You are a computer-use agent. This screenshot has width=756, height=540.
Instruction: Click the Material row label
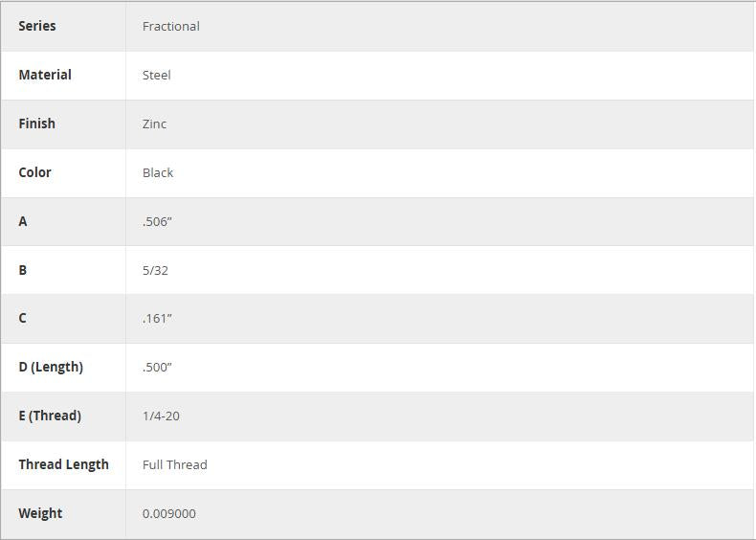pyautogui.click(x=45, y=75)
